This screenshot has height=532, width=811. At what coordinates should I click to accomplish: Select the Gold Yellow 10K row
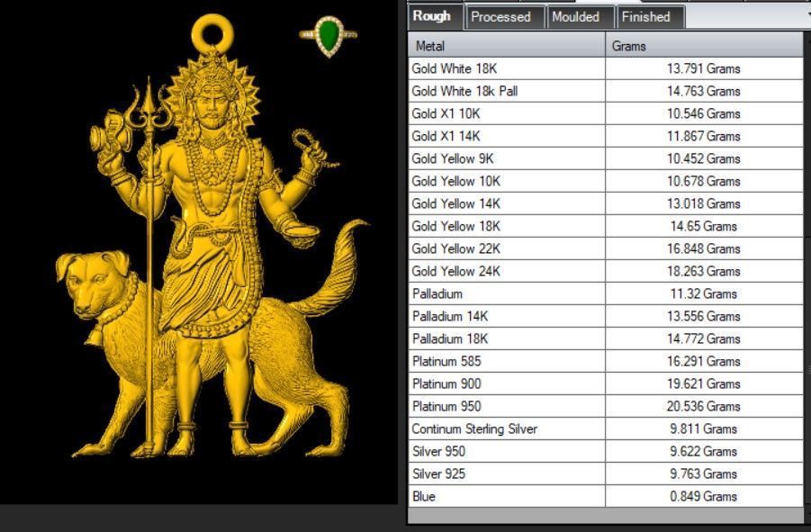coord(605,181)
